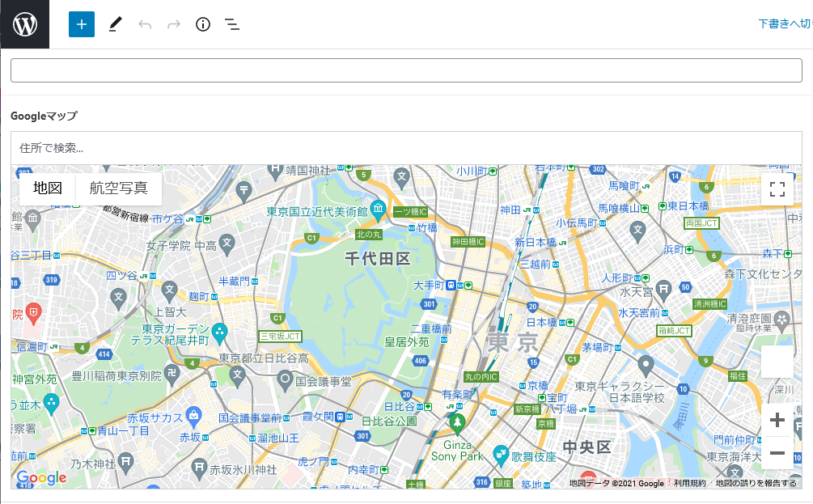Viewport: 813px width, 504px height.
Task: Select the 有楽町 station label
Action: pos(458,395)
